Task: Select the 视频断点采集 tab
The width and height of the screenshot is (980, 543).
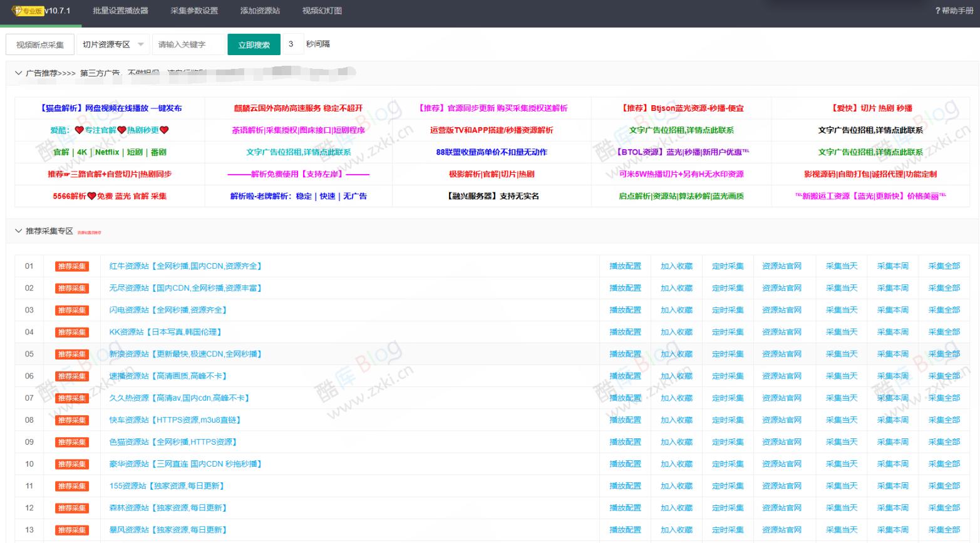Action: tap(41, 44)
